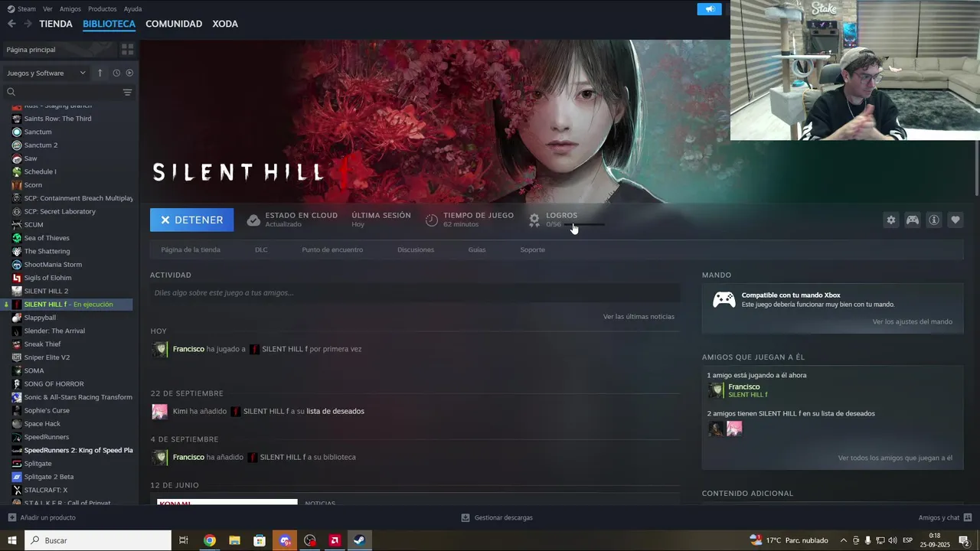Go to TIENDA section
The image size is (980, 551).
pyautogui.click(x=56, y=24)
